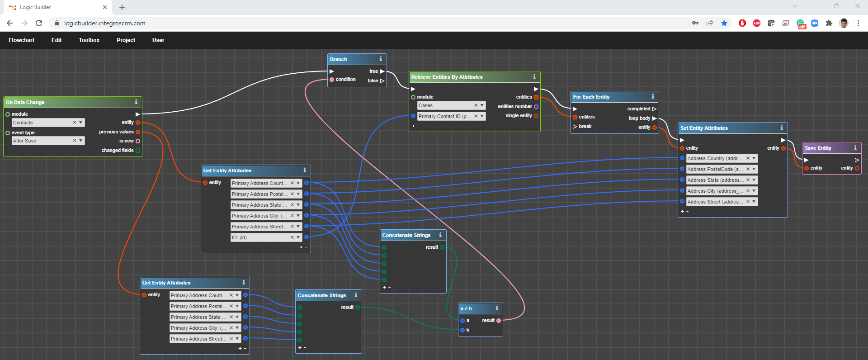Click the 'previous values' output port
868x360 pixels.
(x=138, y=132)
